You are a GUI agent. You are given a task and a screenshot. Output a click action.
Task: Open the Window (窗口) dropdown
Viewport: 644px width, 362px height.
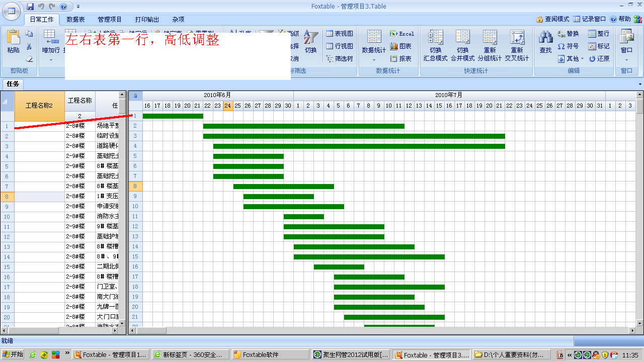point(626,45)
